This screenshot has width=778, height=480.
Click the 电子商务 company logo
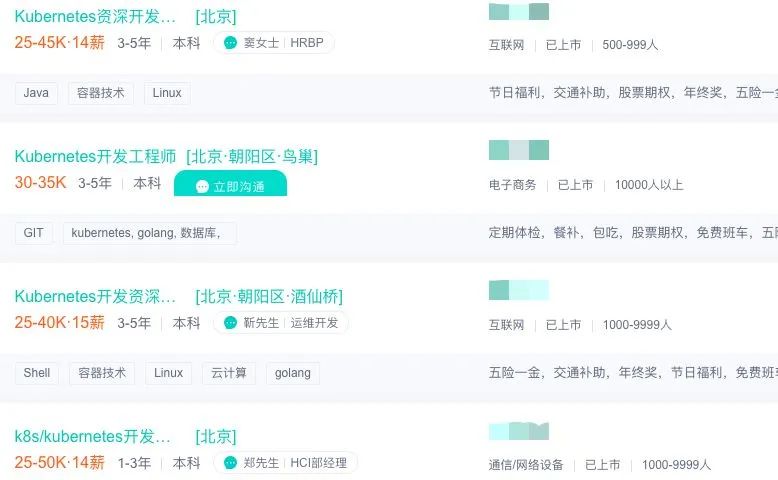tap(518, 151)
